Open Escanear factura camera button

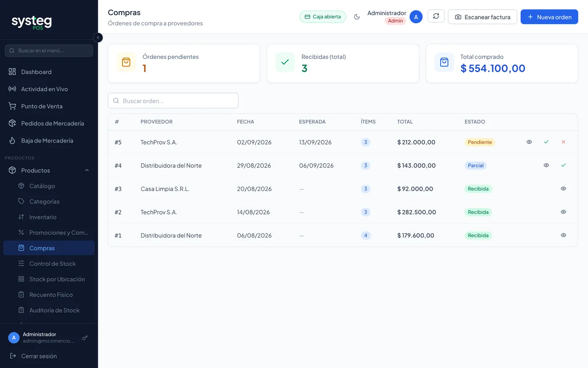coord(483,17)
